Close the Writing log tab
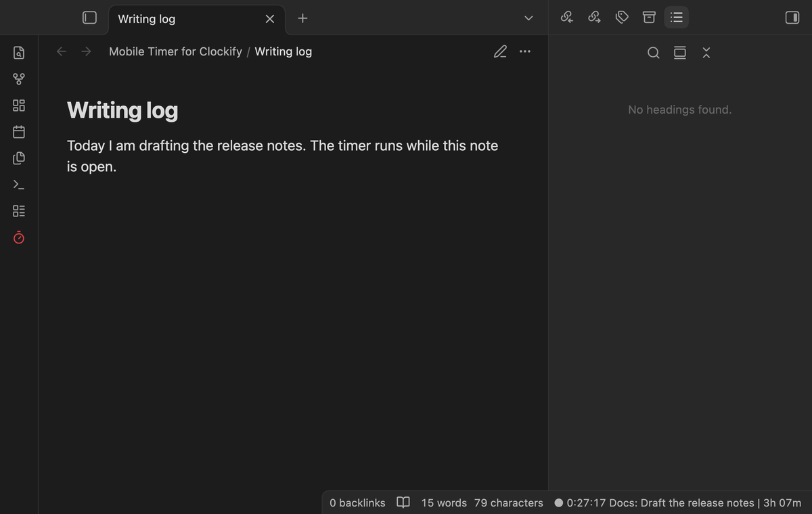Viewport: 812px width, 514px height. 270,19
